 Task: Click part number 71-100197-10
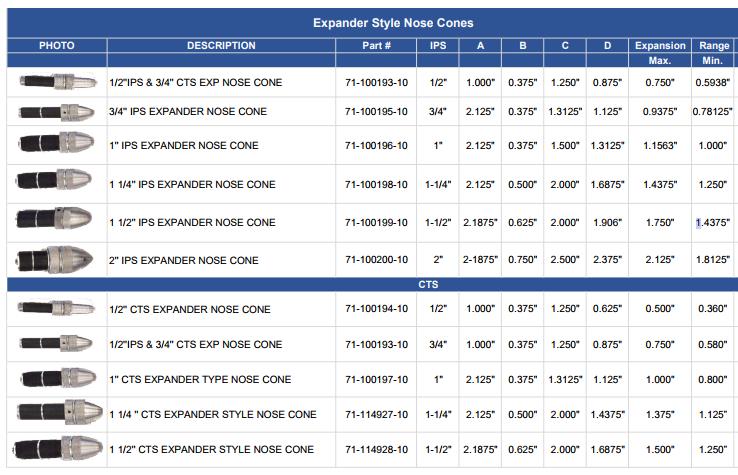376,380
